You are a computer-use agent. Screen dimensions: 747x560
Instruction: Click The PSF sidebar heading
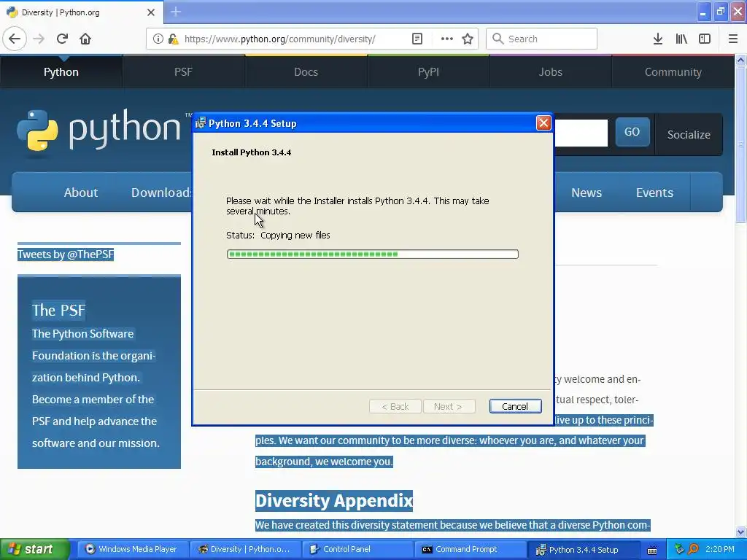click(x=58, y=311)
